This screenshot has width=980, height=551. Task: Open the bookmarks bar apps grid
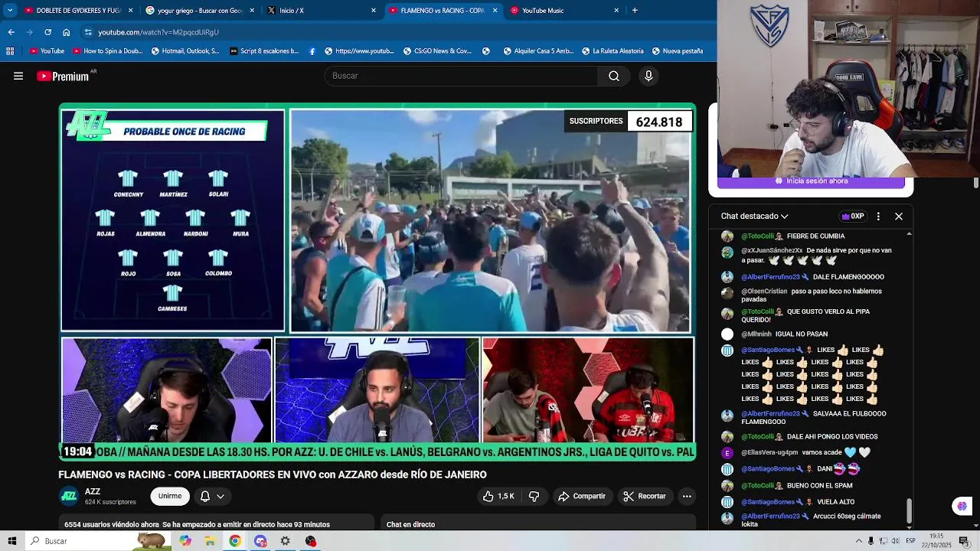(x=10, y=51)
